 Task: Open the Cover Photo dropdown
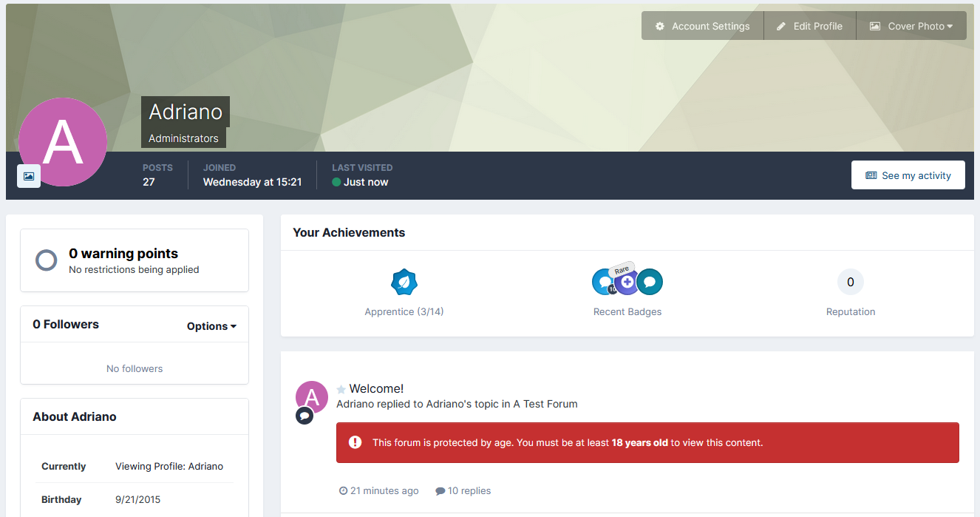click(x=911, y=26)
